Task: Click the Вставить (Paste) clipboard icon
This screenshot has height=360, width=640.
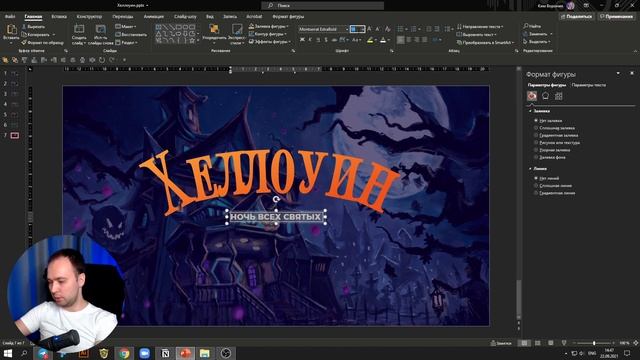Action: pos(11,30)
